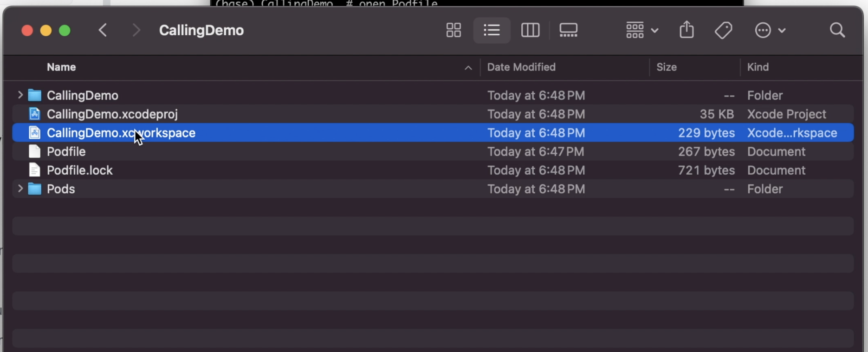Switch to icon grid view
868x352 pixels.
pos(453,31)
